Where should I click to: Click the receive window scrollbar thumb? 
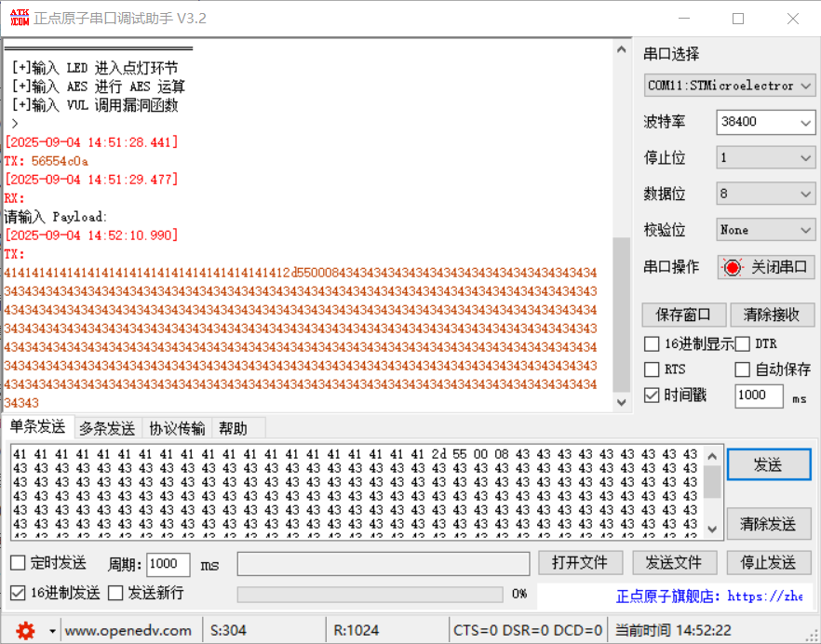coord(622,315)
